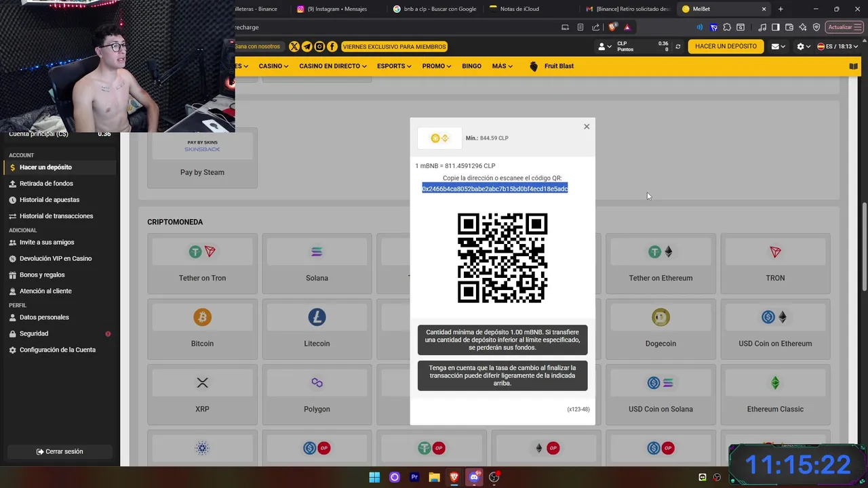
Task: Click Viernes Exclusivo Para Miembros banner
Action: 394,47
